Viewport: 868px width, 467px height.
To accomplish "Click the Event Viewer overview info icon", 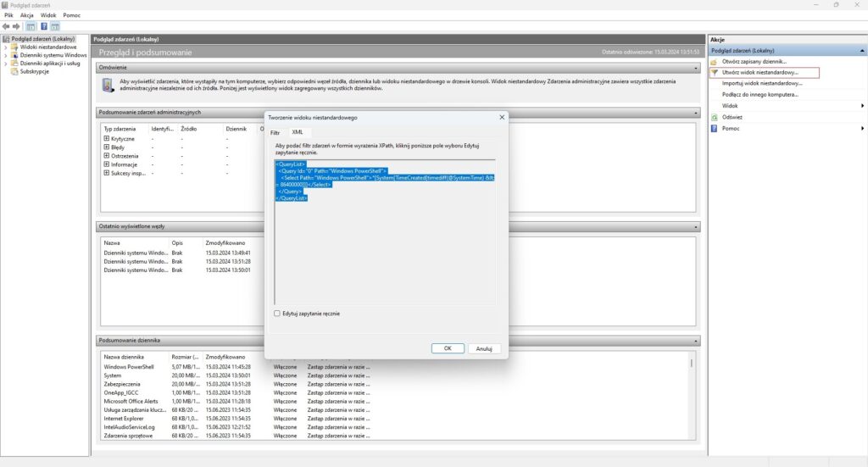I will (x=108, y=85).
